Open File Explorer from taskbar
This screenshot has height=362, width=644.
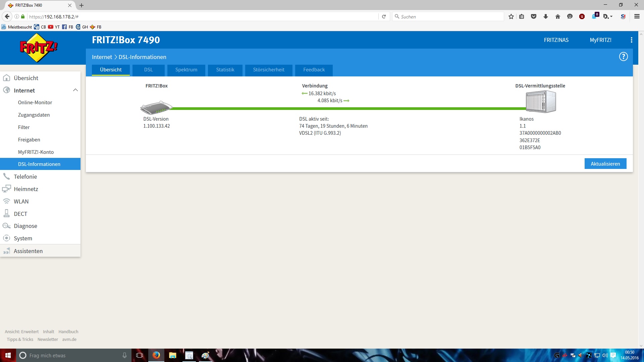(x=172, y=355)
